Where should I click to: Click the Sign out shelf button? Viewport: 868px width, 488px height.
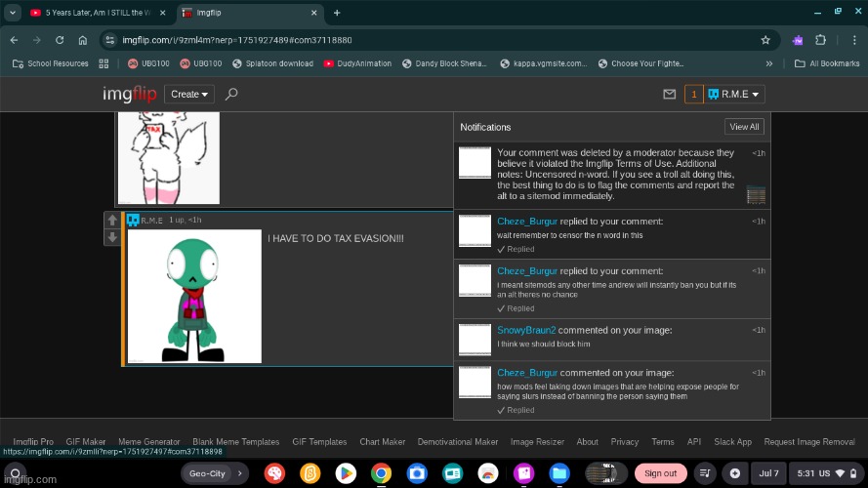click(660, 473)
